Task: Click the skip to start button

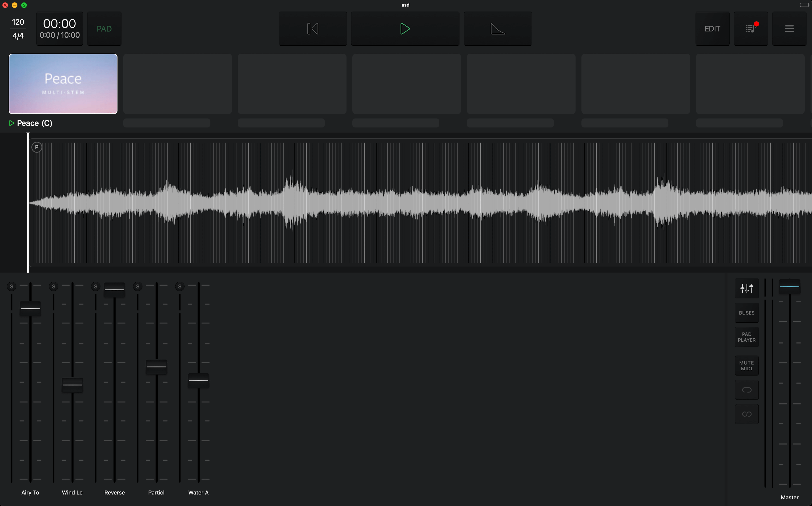Action: [x=313, y=29]
